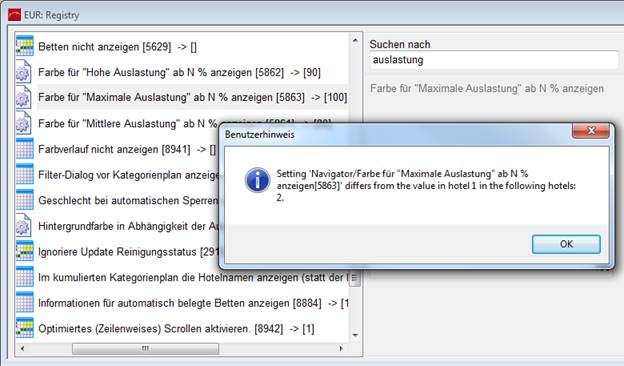Click the dialog message about hotel 1 differences
The image size is (624, 366).
point(426,185)
